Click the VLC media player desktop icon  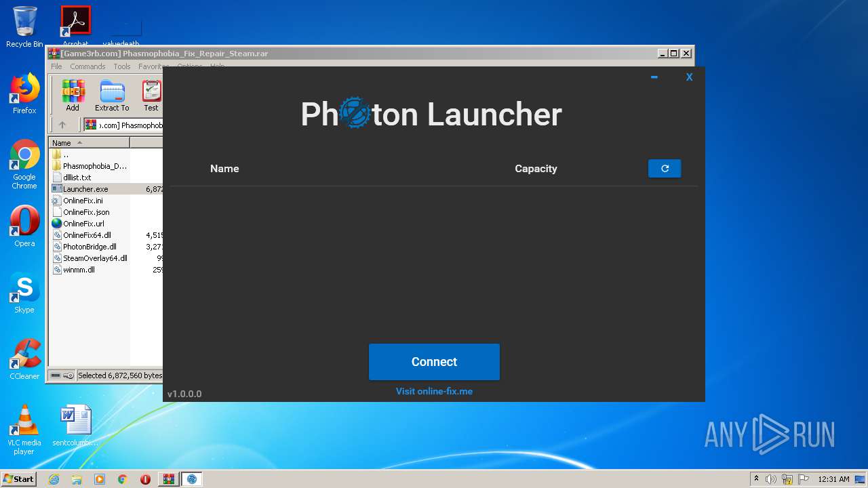pos(24,430)
